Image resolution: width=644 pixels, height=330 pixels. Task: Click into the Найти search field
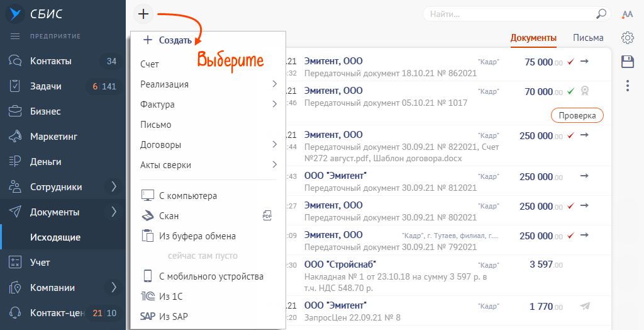tap(509, 14)
